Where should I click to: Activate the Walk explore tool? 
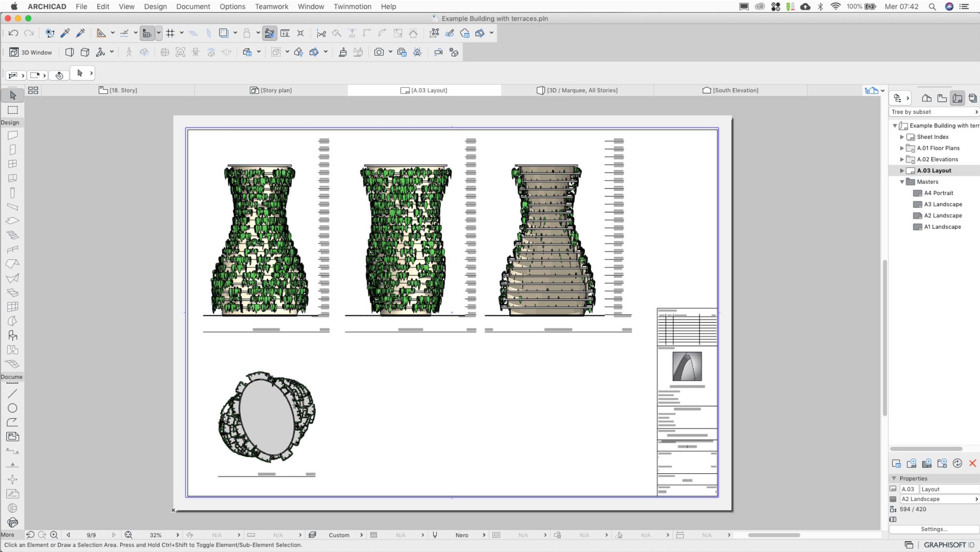[x=129, y=52]
